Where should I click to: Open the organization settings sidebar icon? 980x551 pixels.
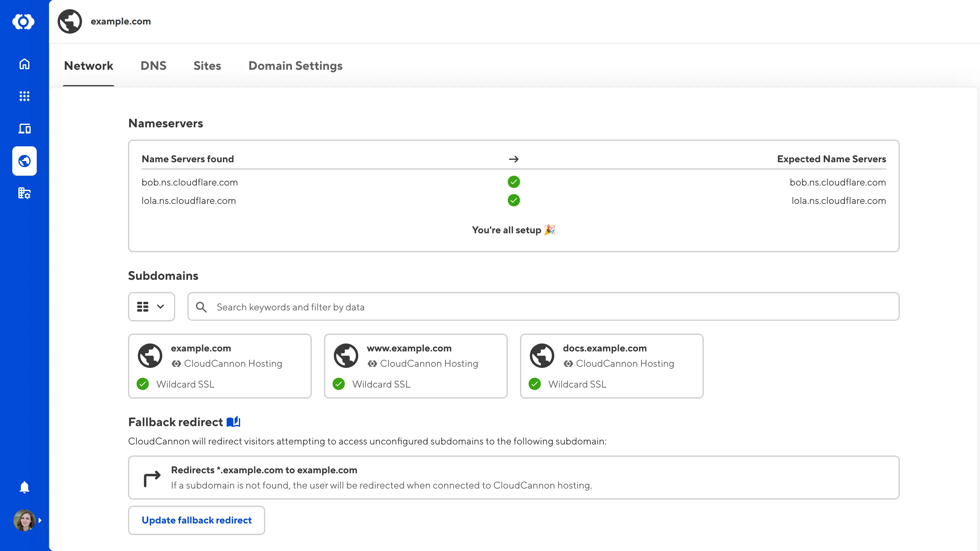click(24, 193)
